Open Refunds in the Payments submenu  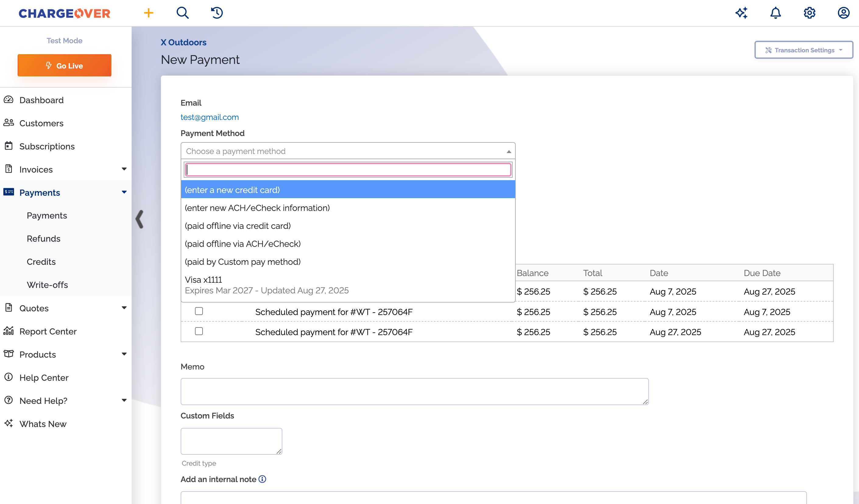(x=43, y=238)
